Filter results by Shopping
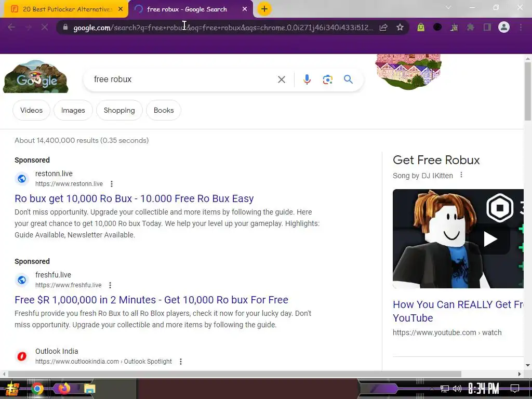The image size is (532, 399). tap(119, 110)
